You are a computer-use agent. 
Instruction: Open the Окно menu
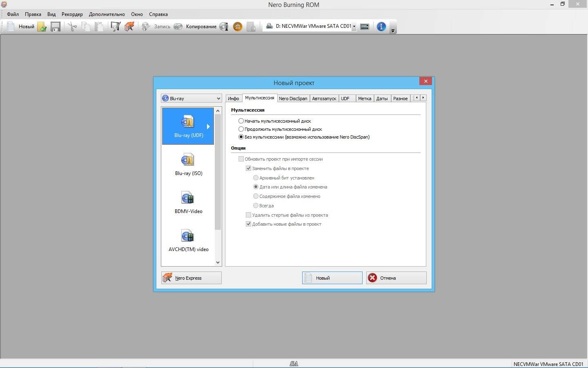pyautogui.click(x=137, y=14)
